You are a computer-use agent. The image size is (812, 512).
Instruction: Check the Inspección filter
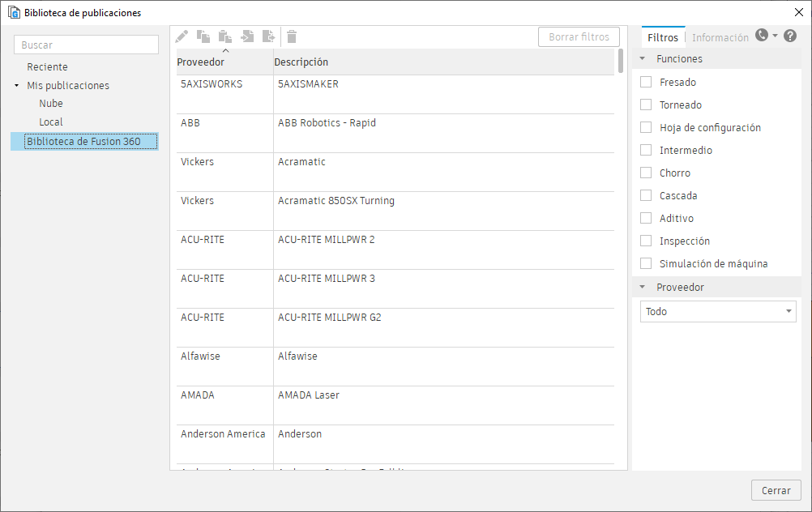646,241
